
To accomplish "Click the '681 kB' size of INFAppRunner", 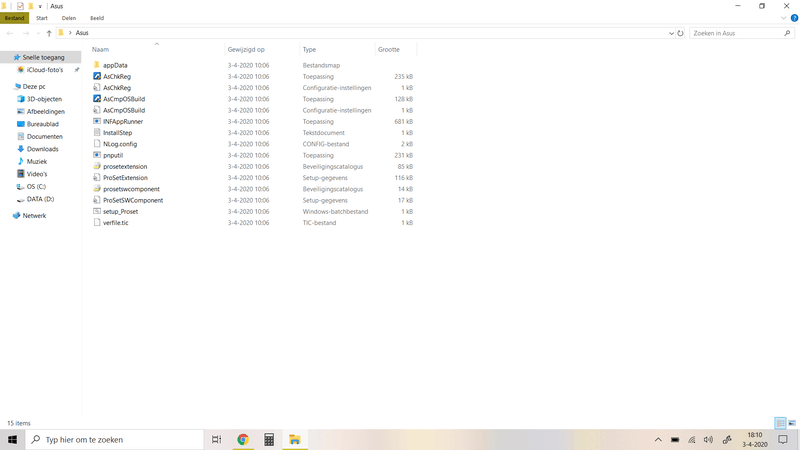I will pyautogui.click(x=403, y=121).
